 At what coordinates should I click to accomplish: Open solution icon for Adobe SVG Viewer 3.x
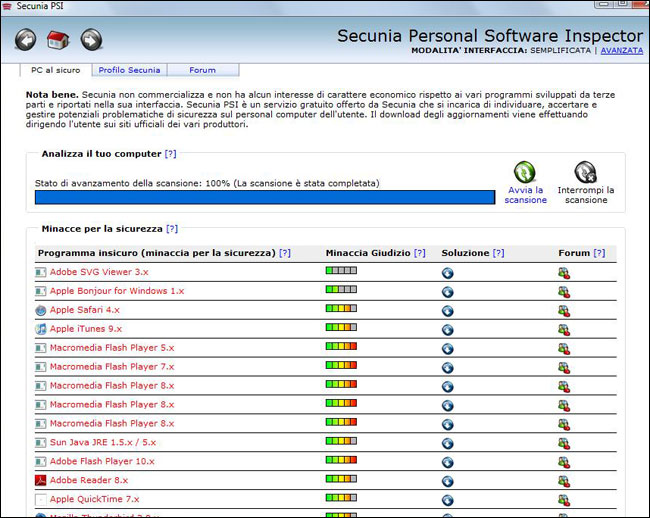448,272
